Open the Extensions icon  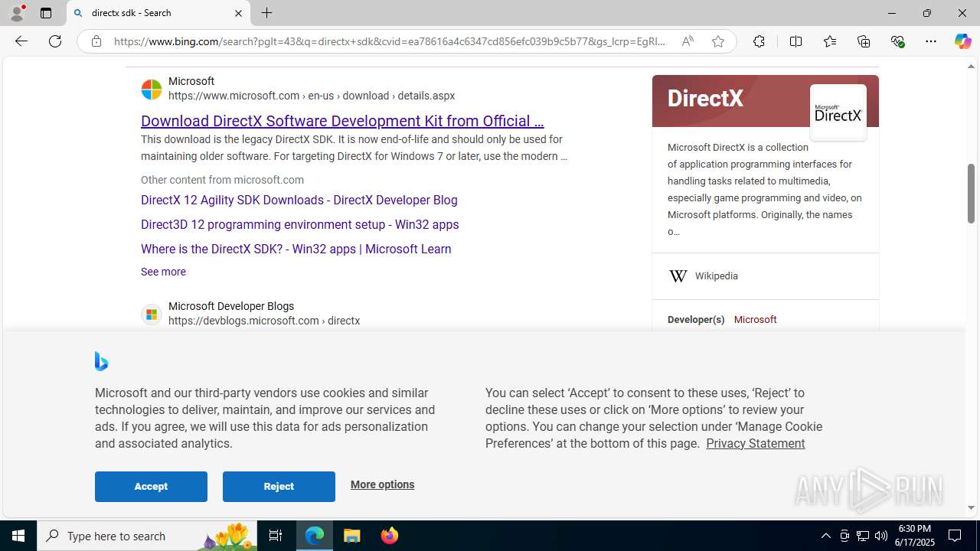pyautogui.click(x=759, y=41)
